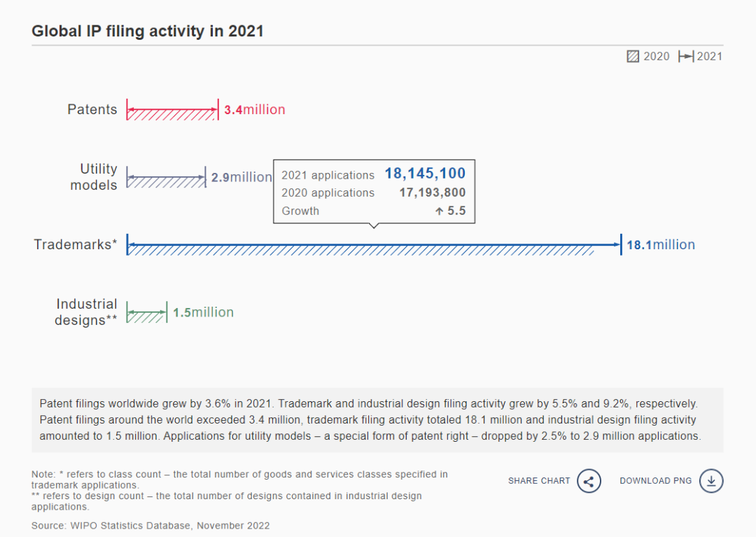Click the 18.1 million trademarks value
Viewport: 756px width, 537px height.
(660, 245)
